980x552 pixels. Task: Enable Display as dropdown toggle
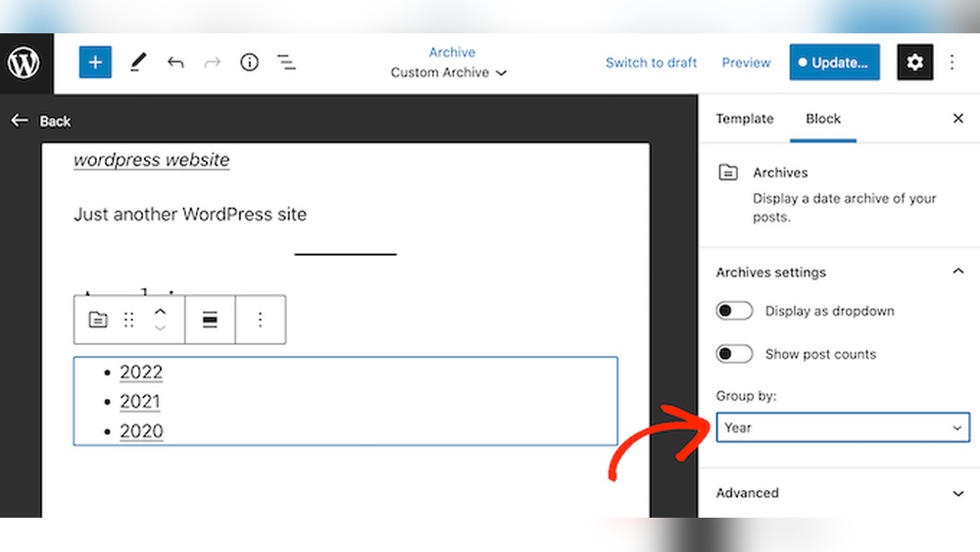[x=734, y=311]
